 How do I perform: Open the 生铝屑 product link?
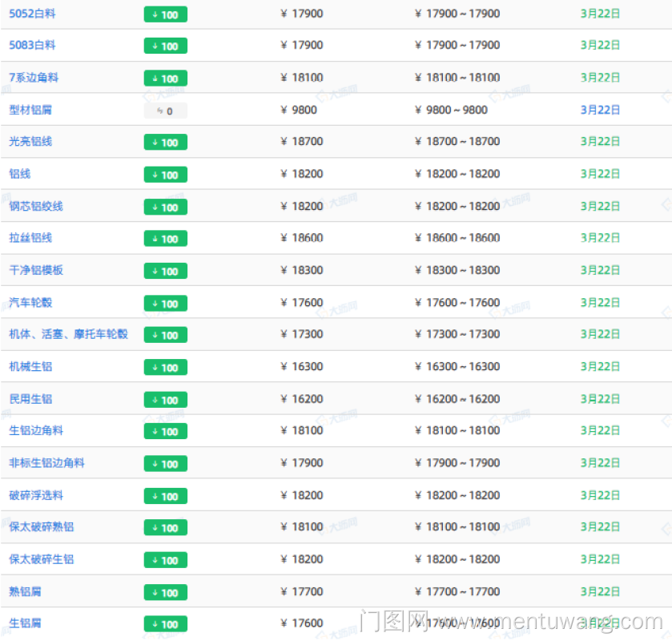[25, 623]
